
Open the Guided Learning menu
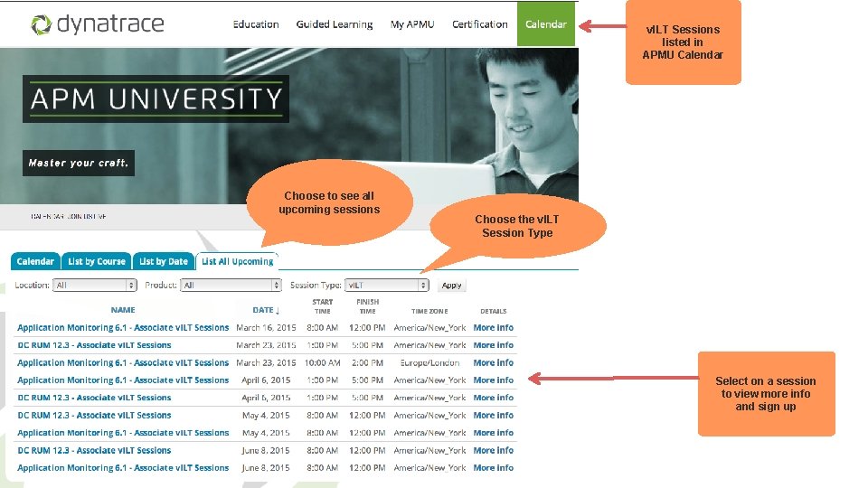point(335,24)
